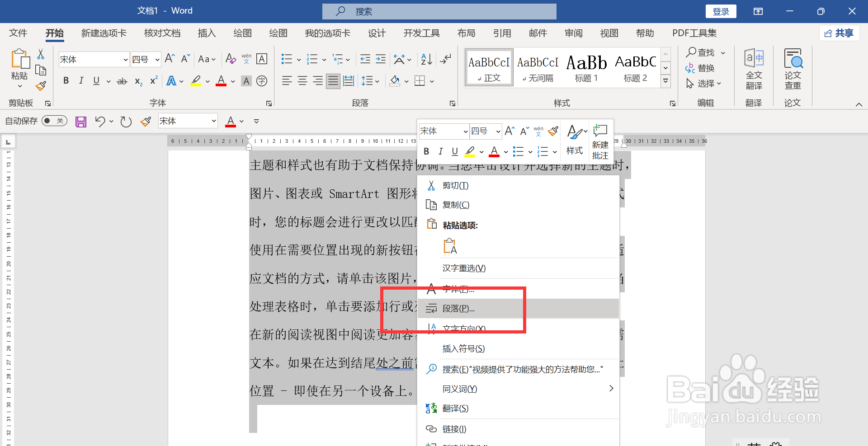Screen dimensions: 868x446
Task: Click Styles button in mini toolbar
Action: [575, 140]
